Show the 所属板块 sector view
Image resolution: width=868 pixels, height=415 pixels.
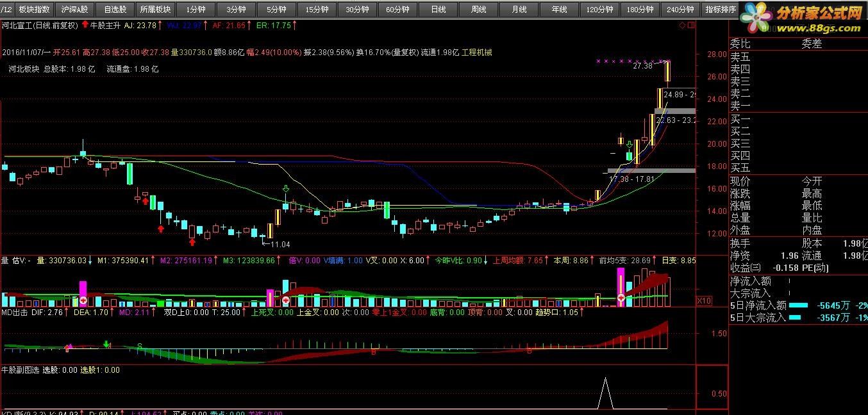(156, 10)
